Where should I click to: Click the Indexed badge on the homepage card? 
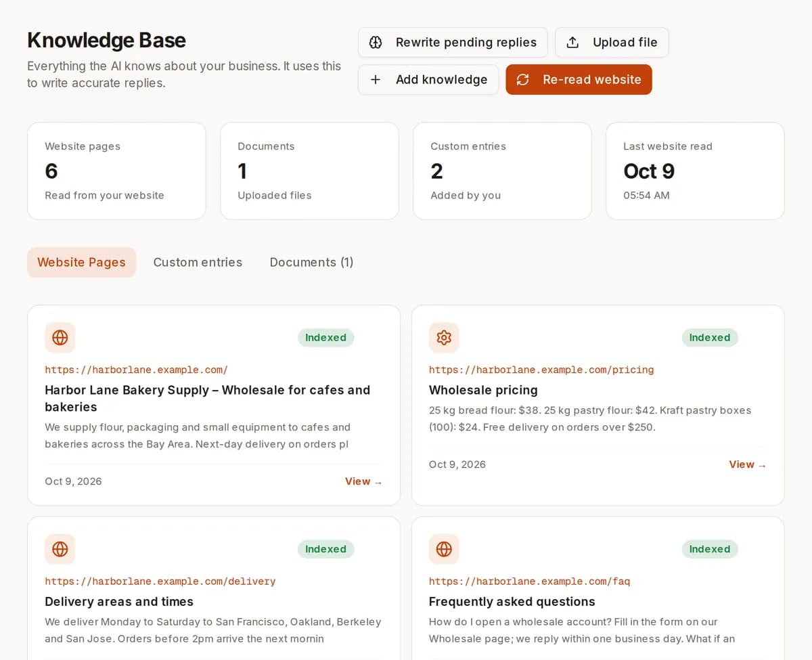pos(325,338)
